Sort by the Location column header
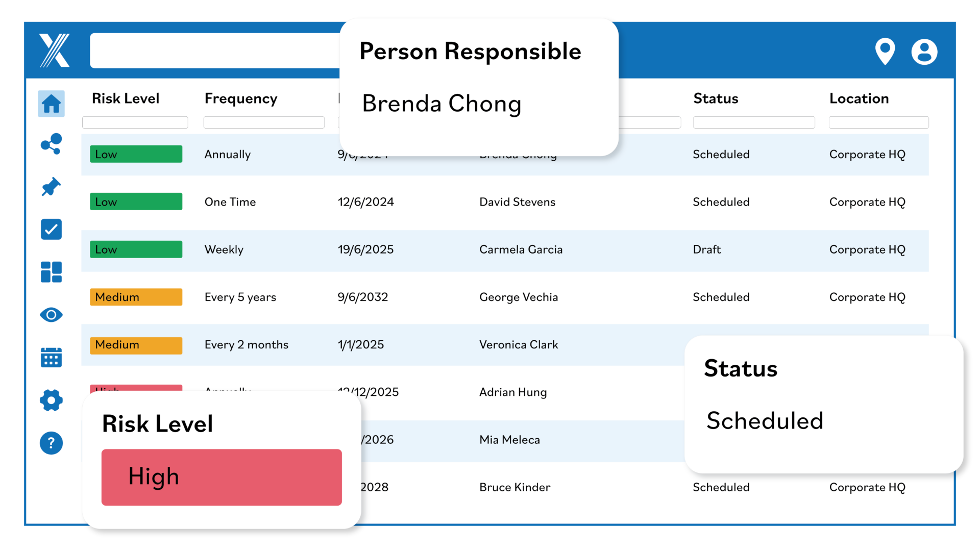This screenshot has width=980, height=551. pyautogui.click(x=859, y=98)
